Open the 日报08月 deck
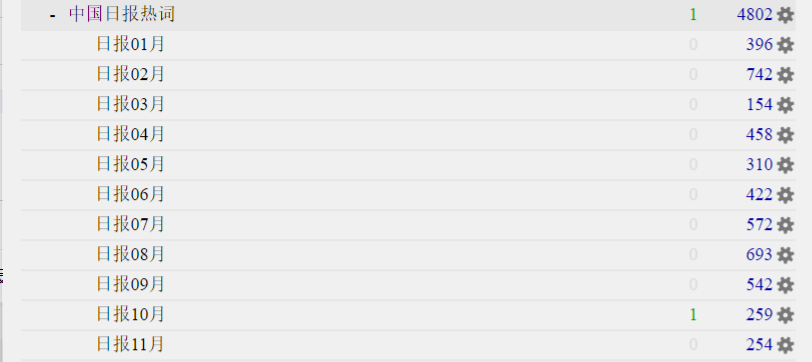 click(x=130, y=254)
